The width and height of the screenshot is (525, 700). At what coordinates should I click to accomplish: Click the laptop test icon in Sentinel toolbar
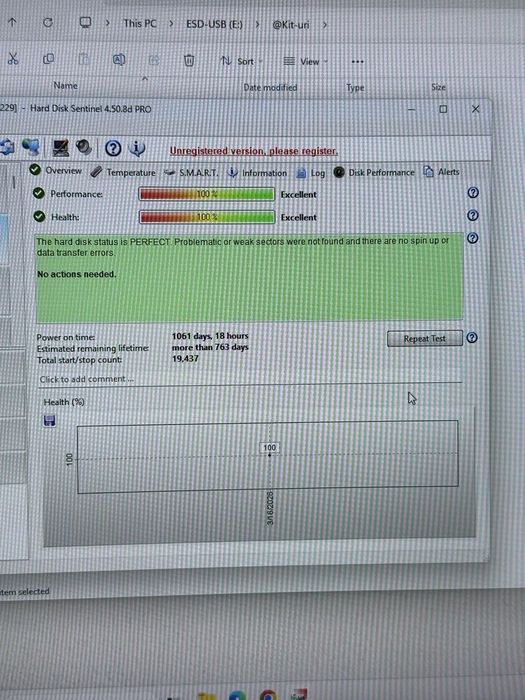point(61,148)
